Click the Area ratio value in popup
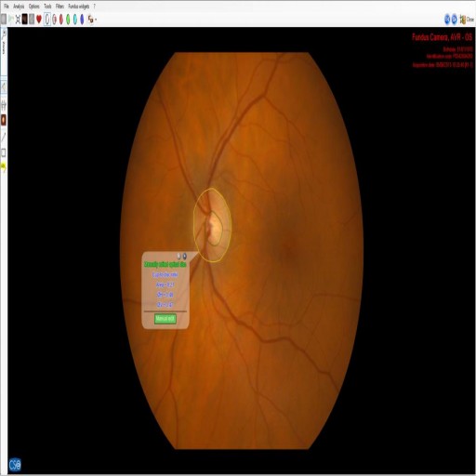 point(165,284)
